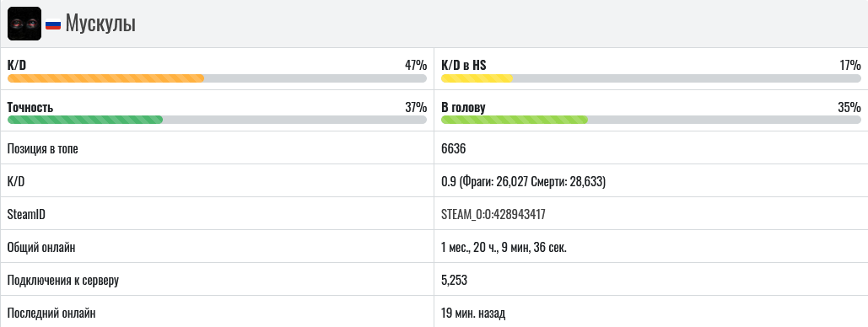Click the K/D ratio 0.9 stats text
Screen dimensions: 868x327
[523, 181]
